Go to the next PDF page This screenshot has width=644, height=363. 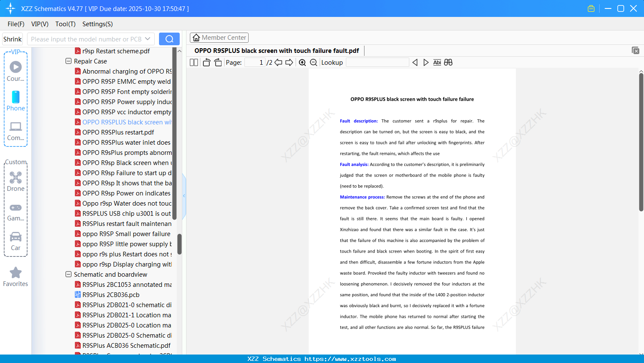click(x=289, y=63)
